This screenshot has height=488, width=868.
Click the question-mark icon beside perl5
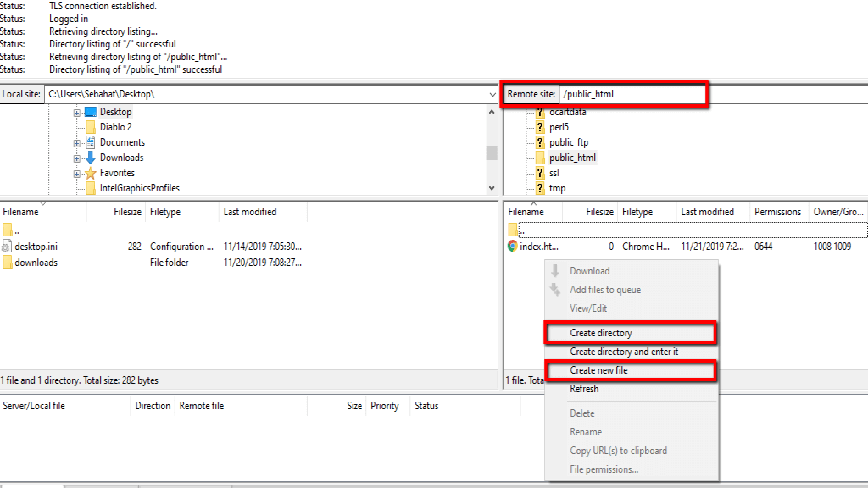click(x=540, y=127)
